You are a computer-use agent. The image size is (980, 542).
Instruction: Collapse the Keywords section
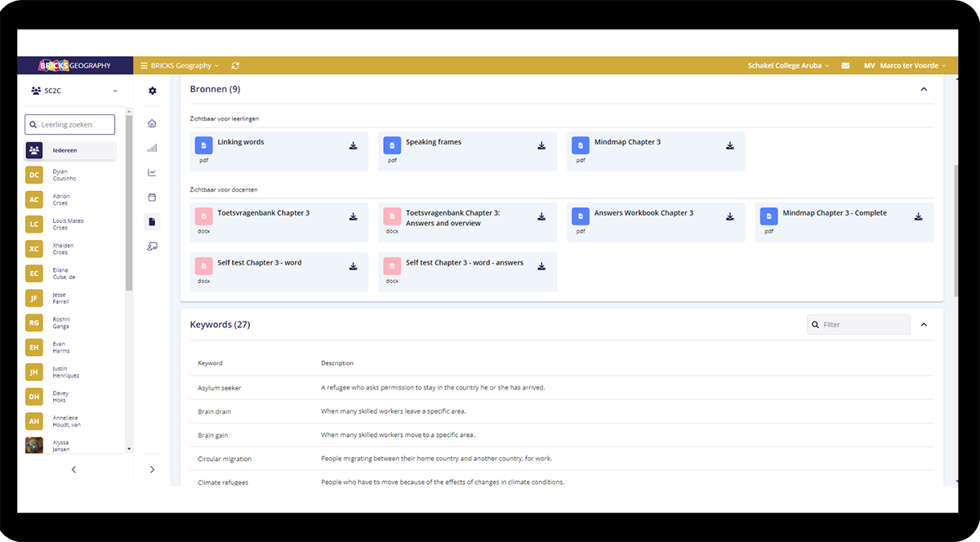(924, 325)
